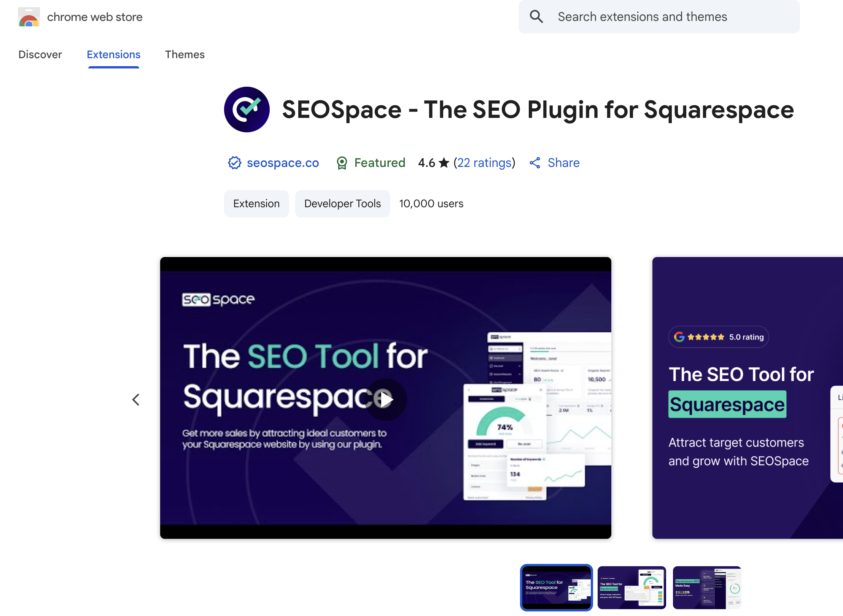Open the 22 ratings link

tap(484, 163)
